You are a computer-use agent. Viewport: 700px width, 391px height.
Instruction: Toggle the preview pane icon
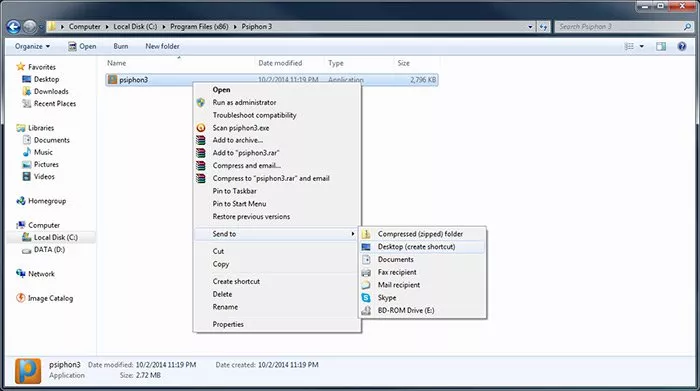tap(661, 46)
